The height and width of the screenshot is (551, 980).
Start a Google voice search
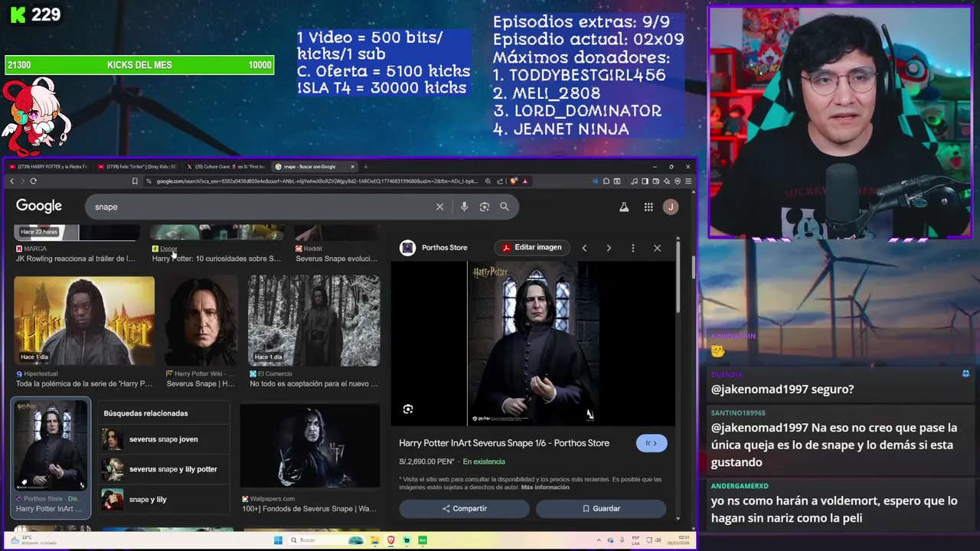click(464, 207)
